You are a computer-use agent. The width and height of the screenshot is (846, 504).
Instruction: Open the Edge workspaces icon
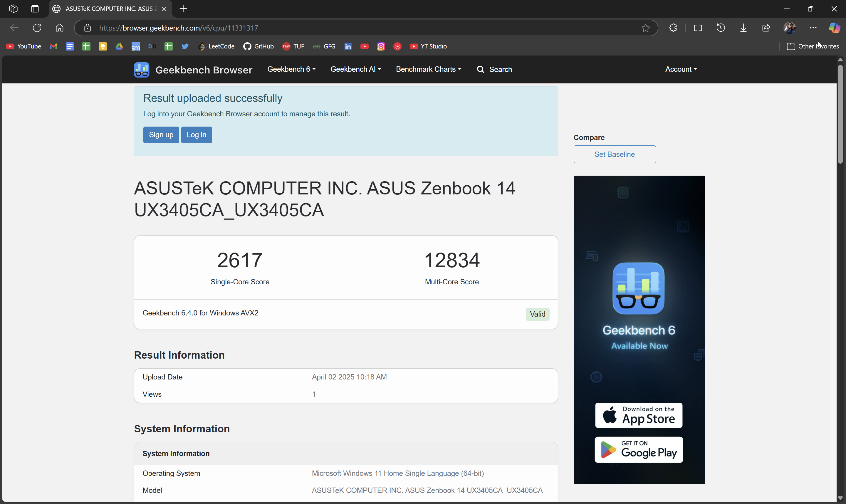13,9
